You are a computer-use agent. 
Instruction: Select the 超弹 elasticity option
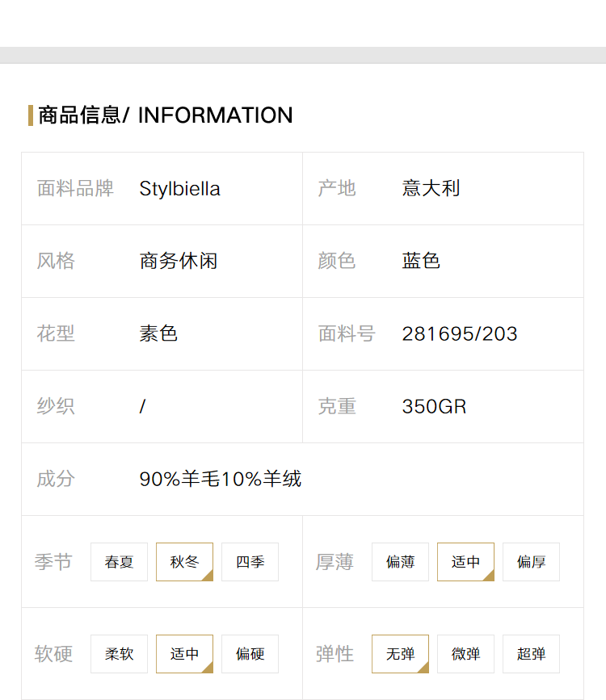[x=531, y=653]
